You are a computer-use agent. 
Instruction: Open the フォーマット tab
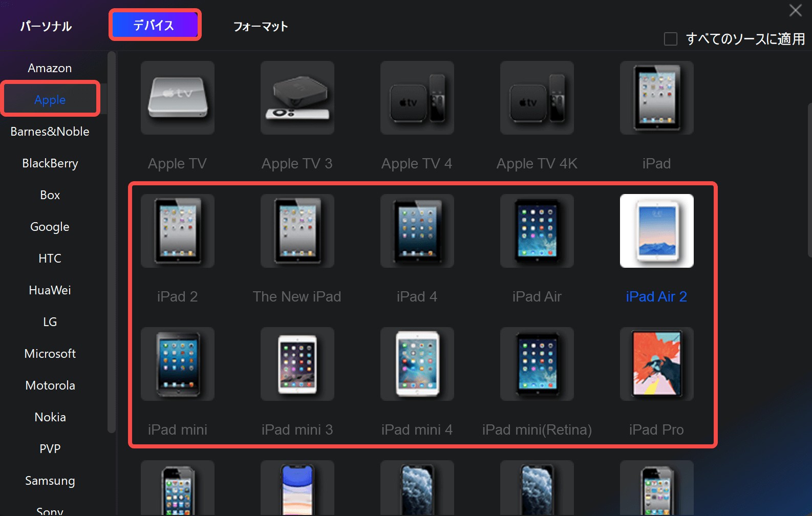261,26
